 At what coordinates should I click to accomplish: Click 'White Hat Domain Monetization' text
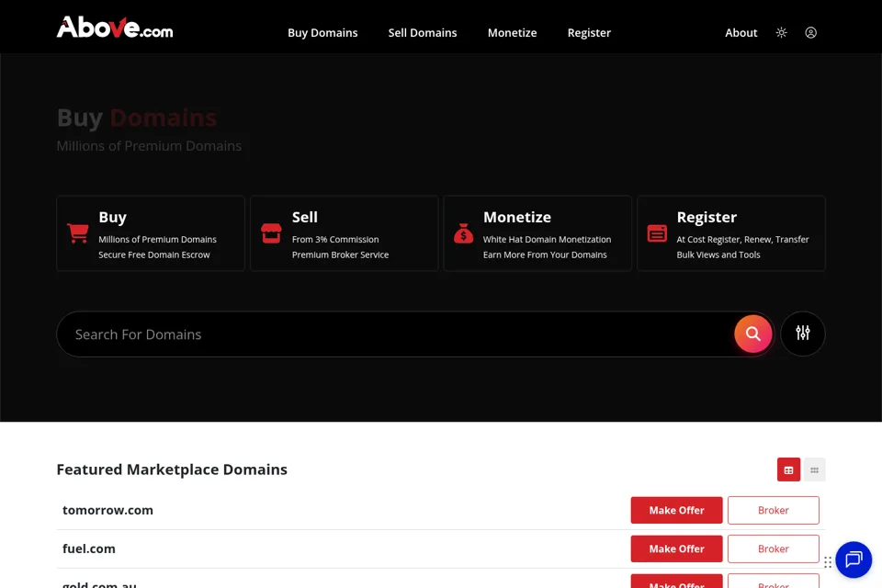coord(547,240)
